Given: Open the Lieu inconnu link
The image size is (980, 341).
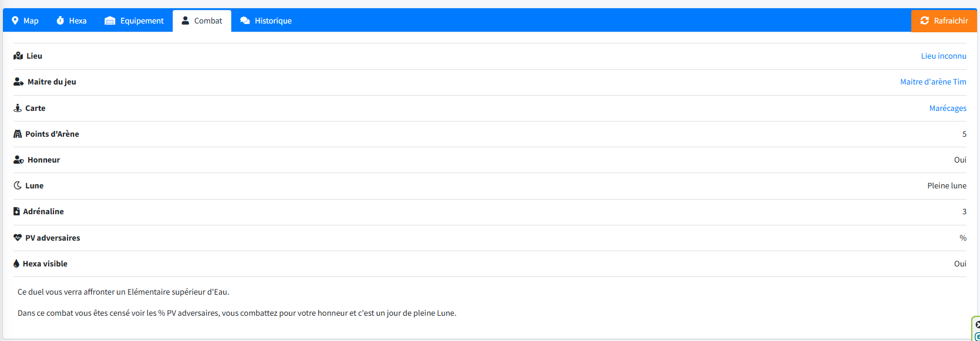Looking at the screenshot, I should (943, 56).
